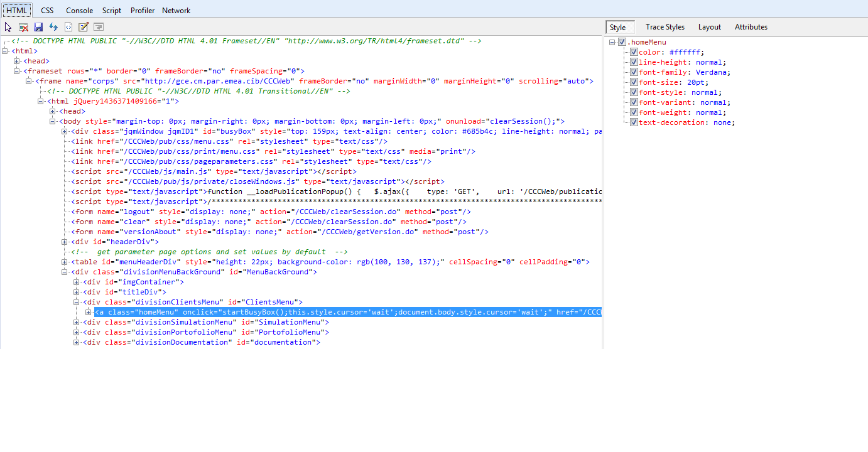Open the Attributes pane tab
The height and width of the screenshot is (452, 868).
(x=751, y=27)
